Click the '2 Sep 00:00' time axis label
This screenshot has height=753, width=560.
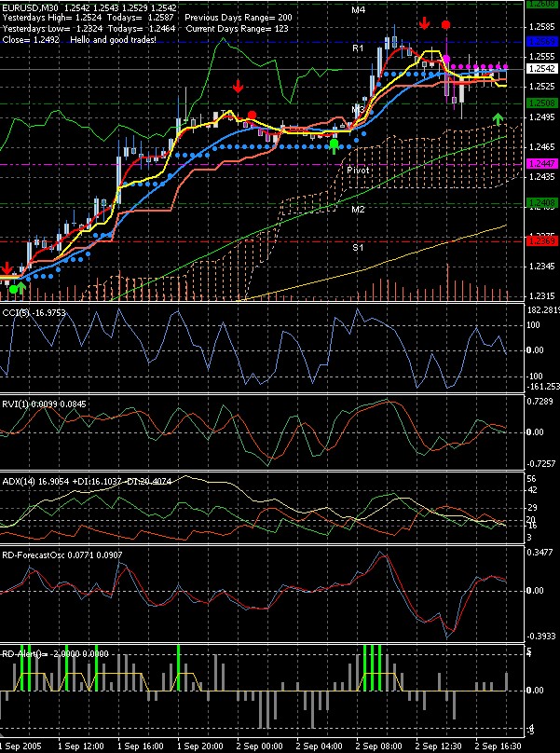[261, 746]
